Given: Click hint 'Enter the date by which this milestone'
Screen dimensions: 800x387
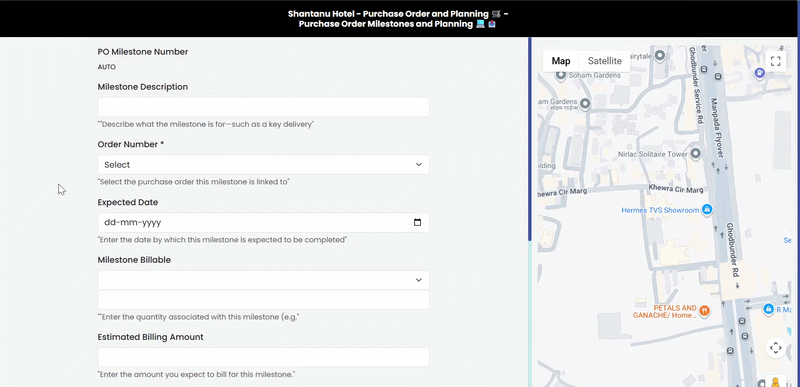Looking at the screenshot, I should pos(222,239).
